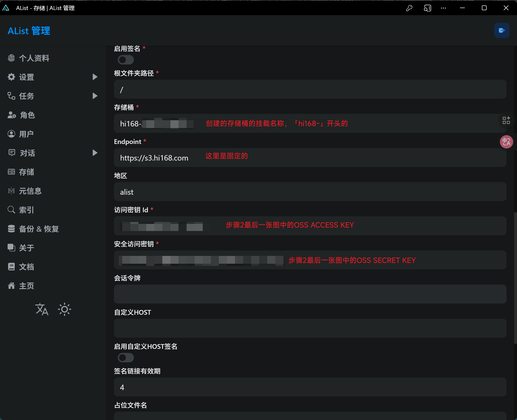This screenshot has height=420, width=517.
Task: Click the pink translate floating button
Action: click(x=506, y=142)
